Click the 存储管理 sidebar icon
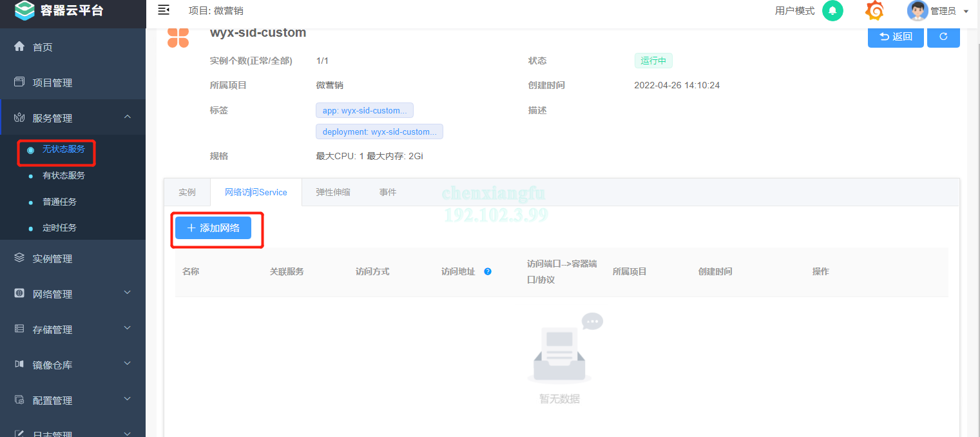This screenshot has width=980, height=437. click(x=19, y=329)
